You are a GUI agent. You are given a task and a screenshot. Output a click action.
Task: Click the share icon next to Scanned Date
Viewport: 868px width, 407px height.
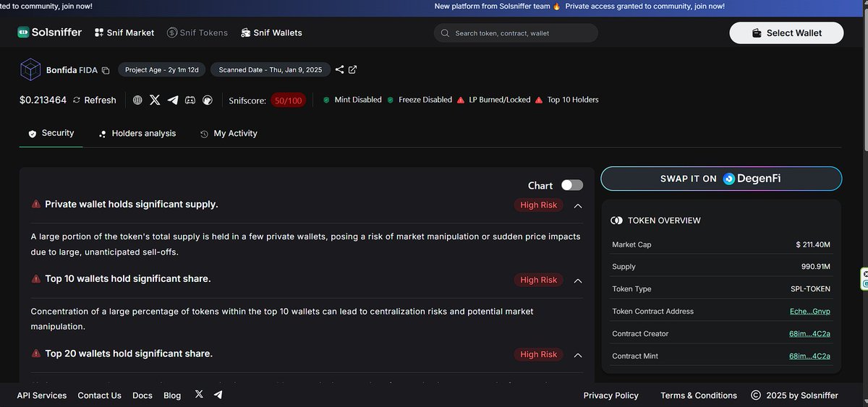click(x=339, y=70)
